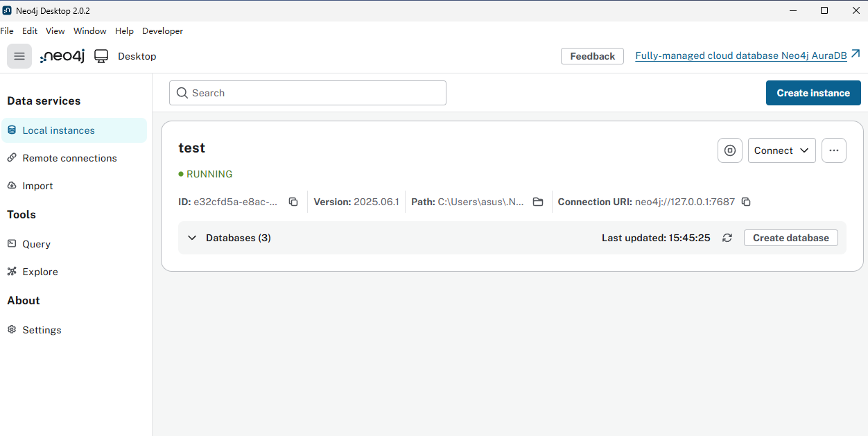Click the neo4j logo

(x=62, y=56)
